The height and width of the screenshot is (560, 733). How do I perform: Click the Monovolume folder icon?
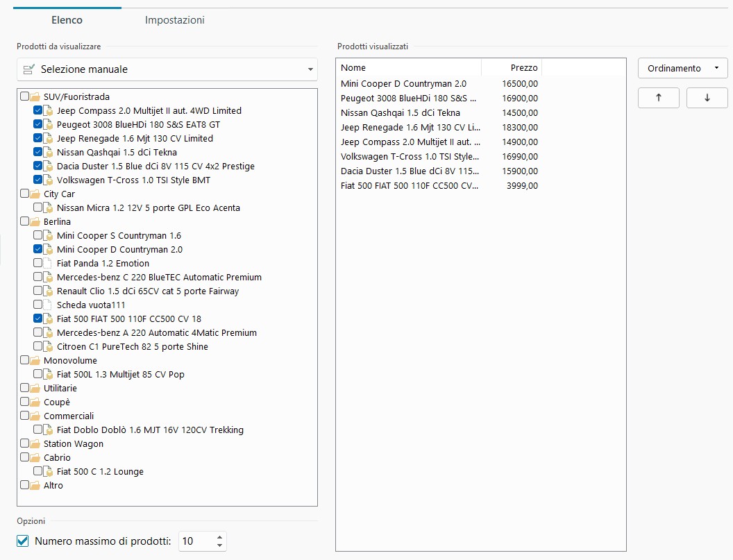pyautogui.click(x=35, y=360)
